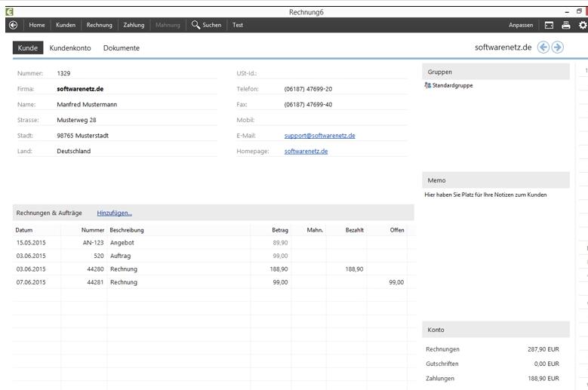Click the Standardgruppe group icon
The width and height of the screenshot is (588, 390).
tap(427, 85)
